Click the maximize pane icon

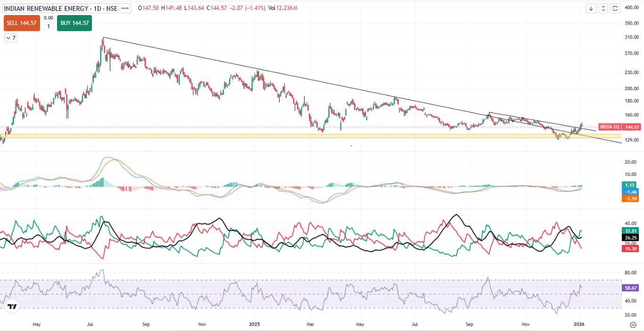coord(615,8)
